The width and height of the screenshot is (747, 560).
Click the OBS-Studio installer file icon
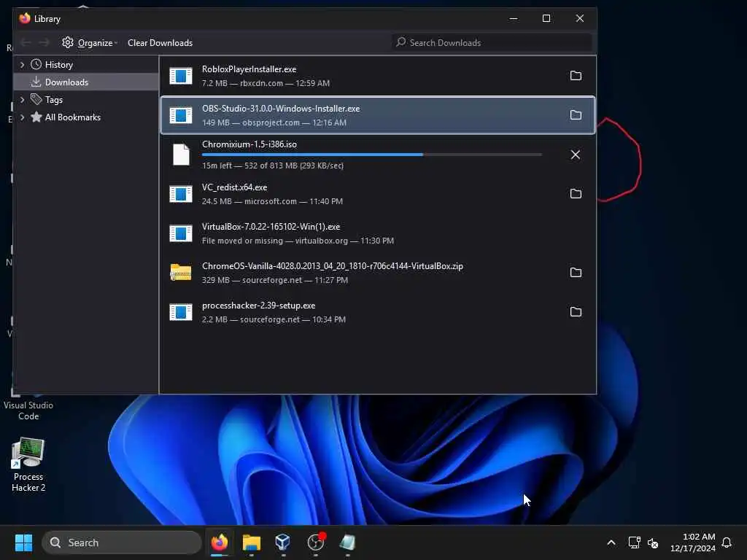[181, 115]
